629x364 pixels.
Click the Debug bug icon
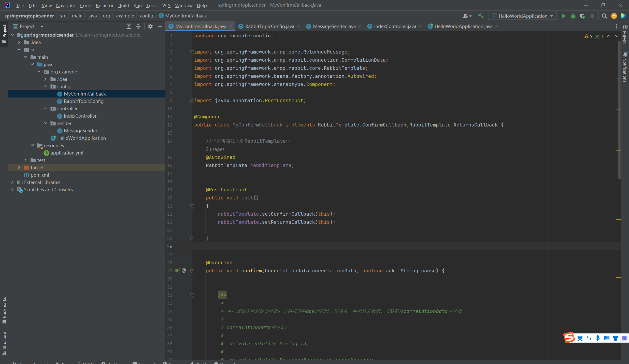tap(573, 16)
